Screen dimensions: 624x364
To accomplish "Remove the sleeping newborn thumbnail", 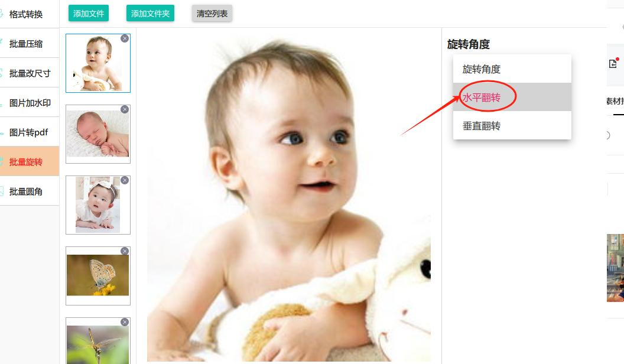I will coord(125,109).
